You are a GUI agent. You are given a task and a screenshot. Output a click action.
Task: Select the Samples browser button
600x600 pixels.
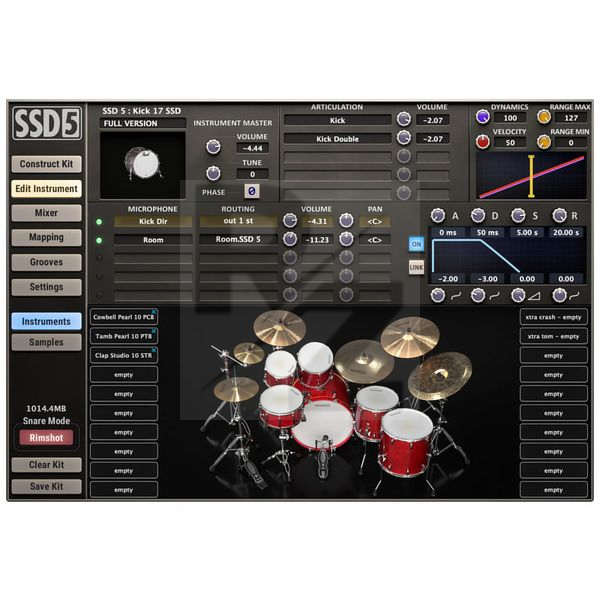click(x=46, y=342)
